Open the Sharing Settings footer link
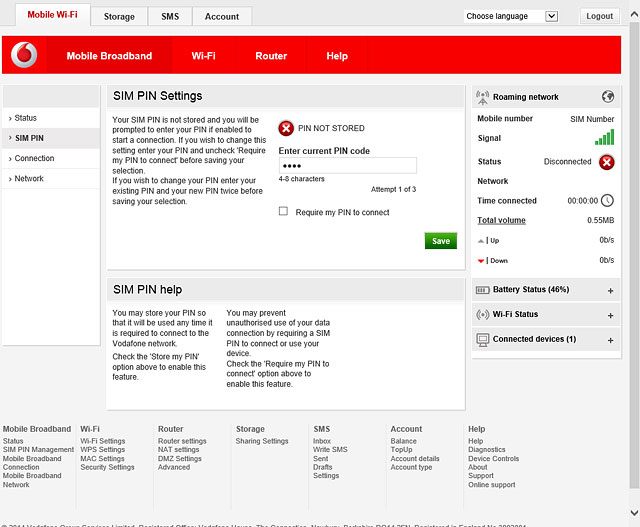The height and width of the screenshot is (527, 640). pyautogui.click(x=262, y=441)
